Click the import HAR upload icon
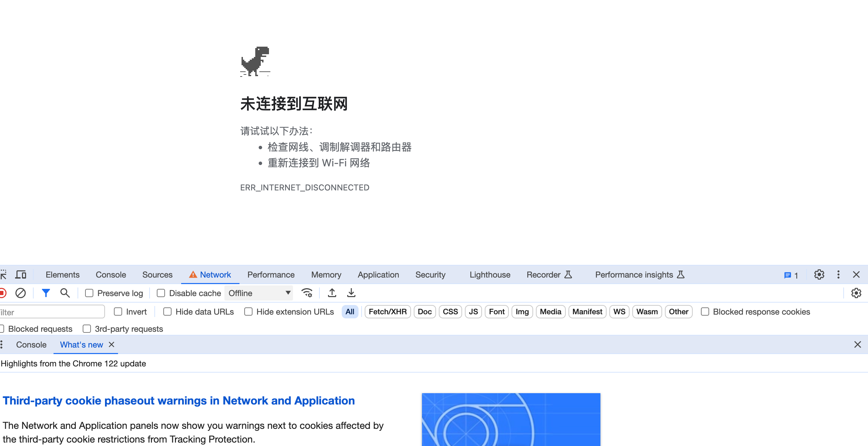The image size is (868, 446). pyautogui.click(x=332, y=293)
